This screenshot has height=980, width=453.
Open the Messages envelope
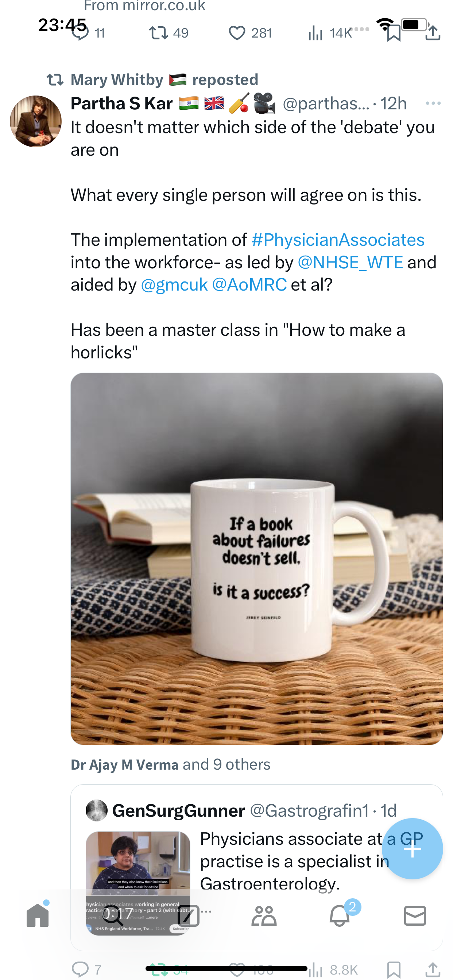pyautogui.click(x=415, y=916)
